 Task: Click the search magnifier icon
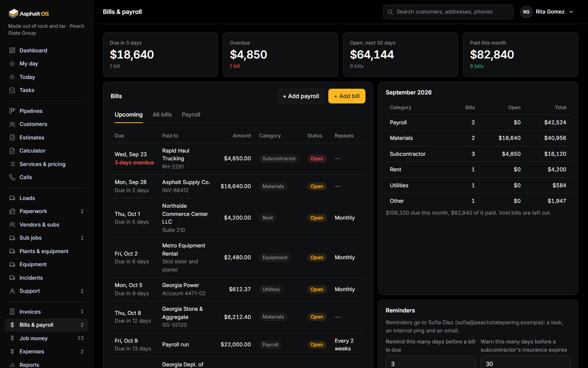click(390, 12)
